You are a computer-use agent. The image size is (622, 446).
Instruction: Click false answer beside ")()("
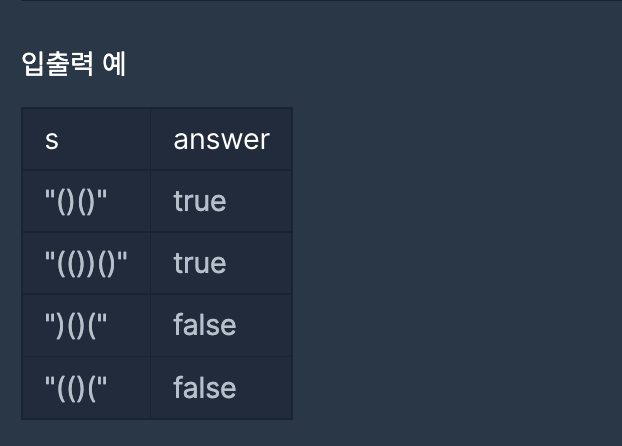(205, 325)
